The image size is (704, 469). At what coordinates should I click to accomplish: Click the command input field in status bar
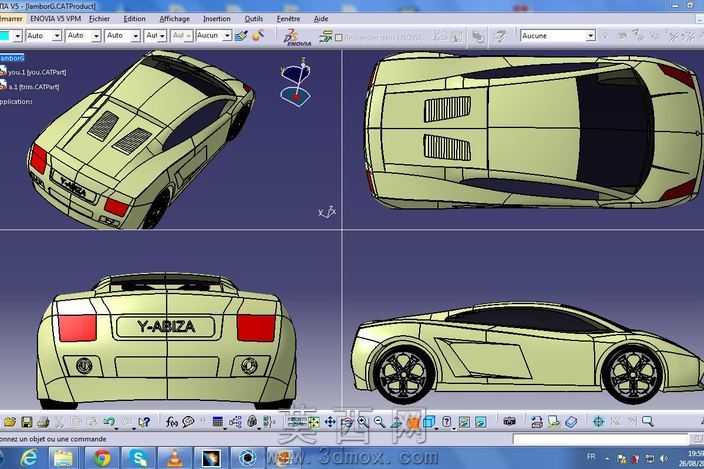(601, 439)
